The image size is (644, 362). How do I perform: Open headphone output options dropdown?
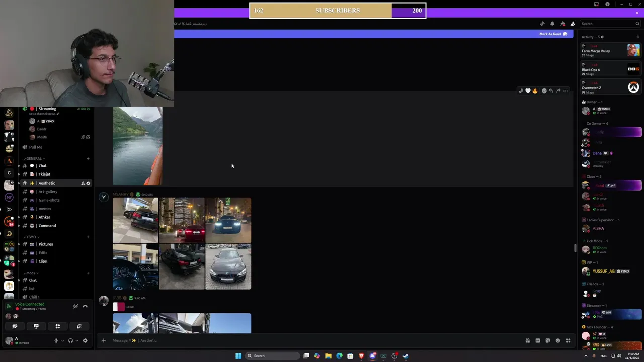tap(77, 340)
